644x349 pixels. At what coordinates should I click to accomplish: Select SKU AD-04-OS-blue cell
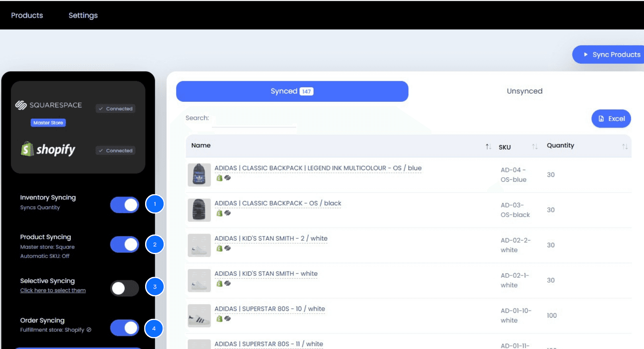tap(513, 174)
